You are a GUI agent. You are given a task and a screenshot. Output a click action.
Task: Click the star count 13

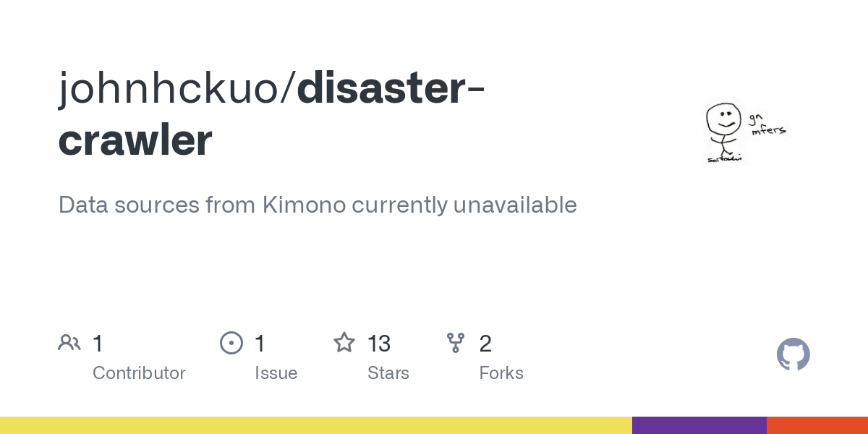point(379,344)
